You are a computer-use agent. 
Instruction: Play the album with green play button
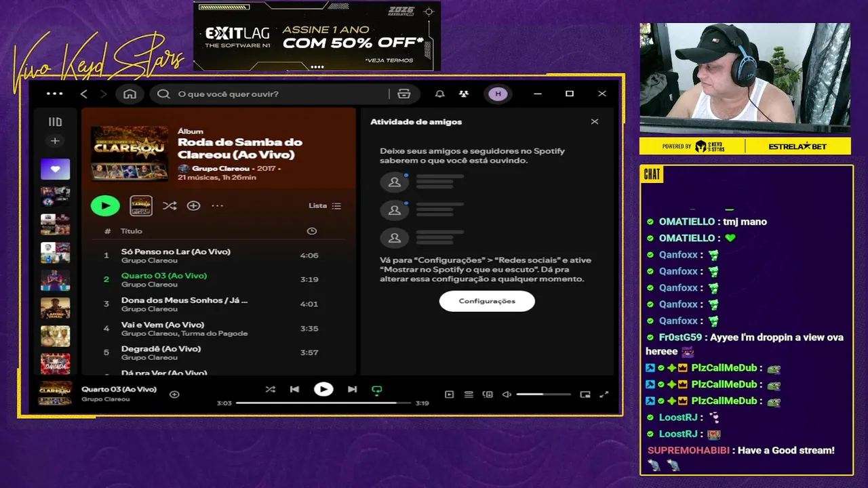tap(105, 205)
